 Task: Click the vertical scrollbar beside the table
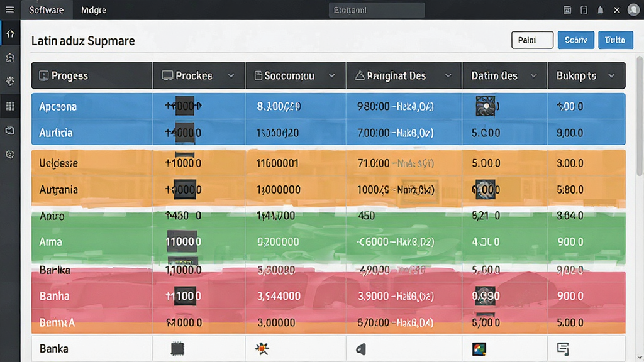point(640,117)
